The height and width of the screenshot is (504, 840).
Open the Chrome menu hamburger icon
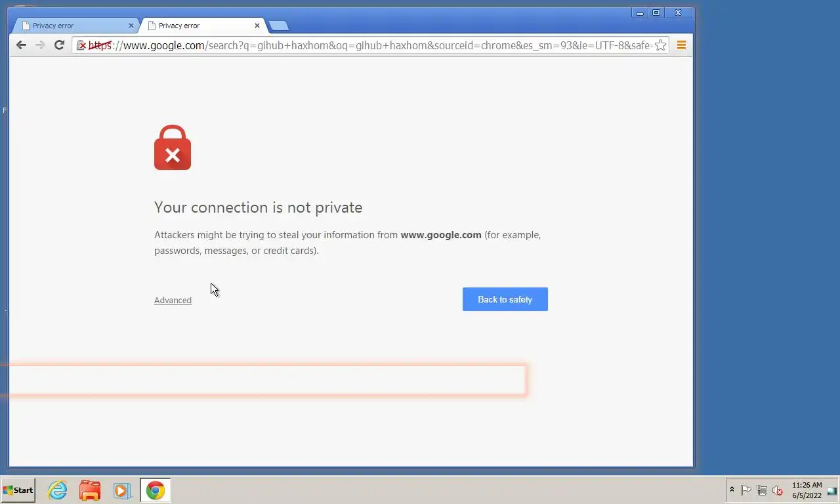click(x=681, y=45)
